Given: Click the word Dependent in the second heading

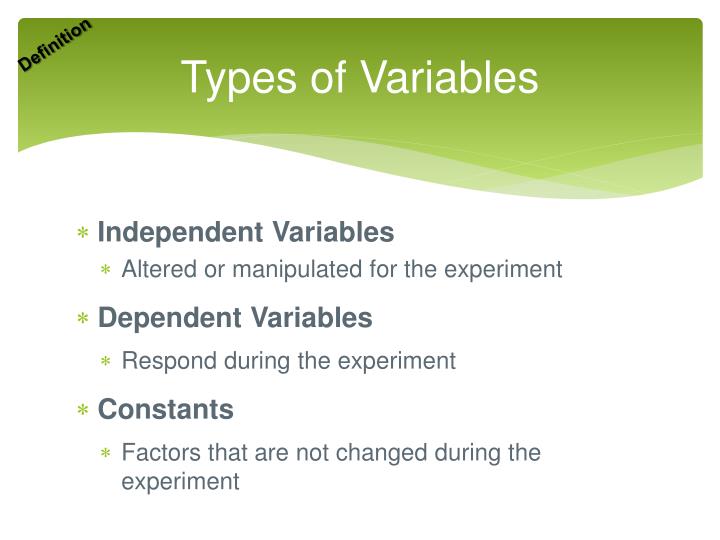Looking at the screenshot, I should 163,319.
